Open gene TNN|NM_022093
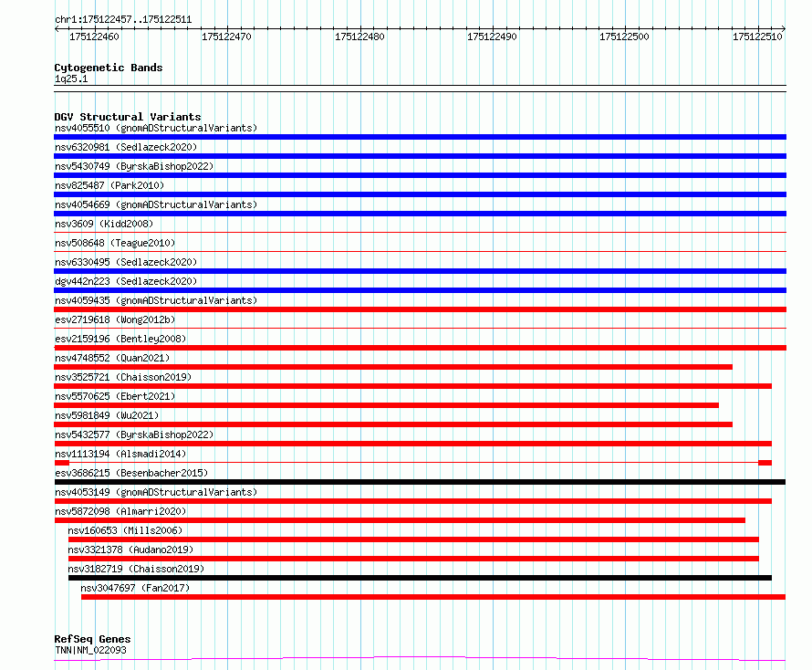This screenshot has width=812, height=670. click(x=90, y=650)
